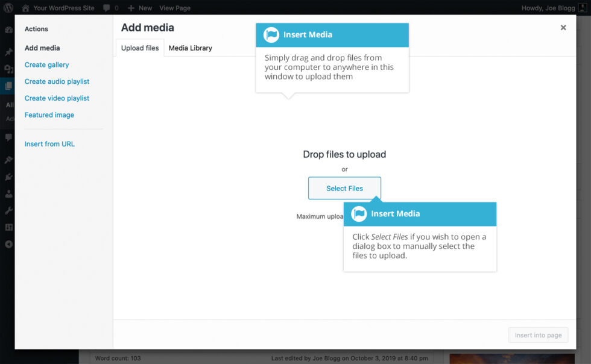591x364 pixels.
Task: Click the Create audio playlist link
Action: (x=57, y=81)
